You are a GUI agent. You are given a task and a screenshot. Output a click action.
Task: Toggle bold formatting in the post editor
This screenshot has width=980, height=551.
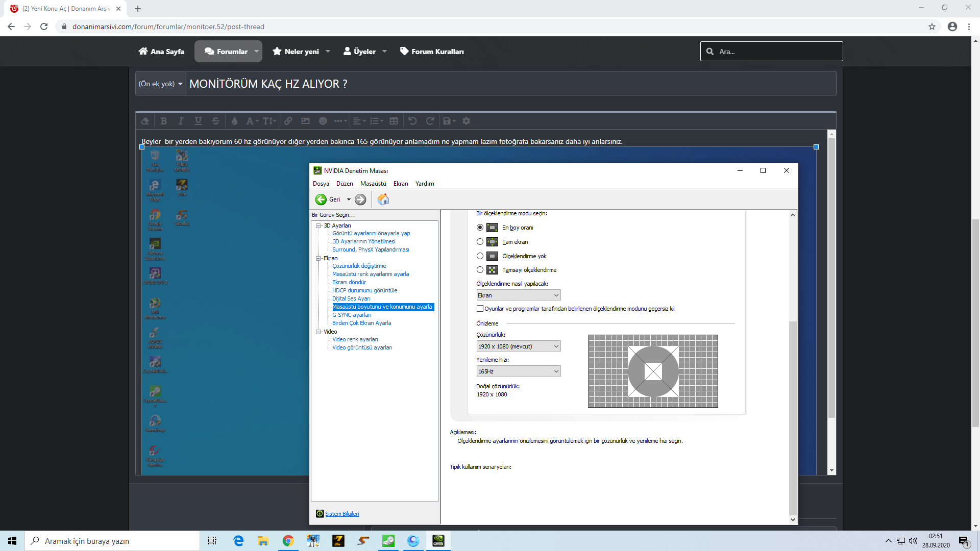[163, 121]
